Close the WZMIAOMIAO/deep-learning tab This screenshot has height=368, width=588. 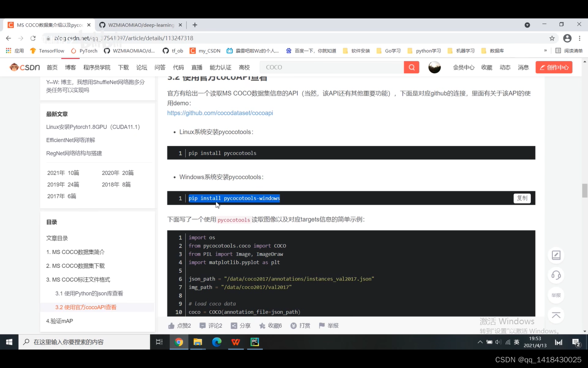pos(180,25)
